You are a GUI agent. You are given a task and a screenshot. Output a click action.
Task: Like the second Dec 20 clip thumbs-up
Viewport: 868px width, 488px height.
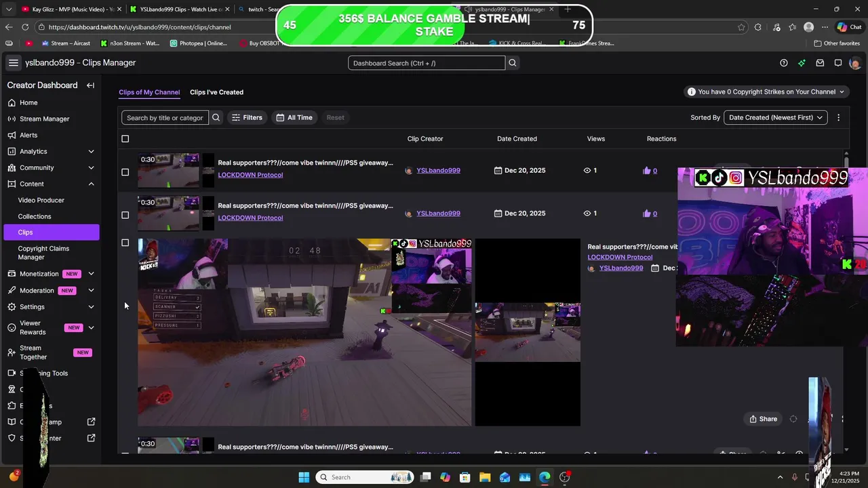tap(647, 213)
